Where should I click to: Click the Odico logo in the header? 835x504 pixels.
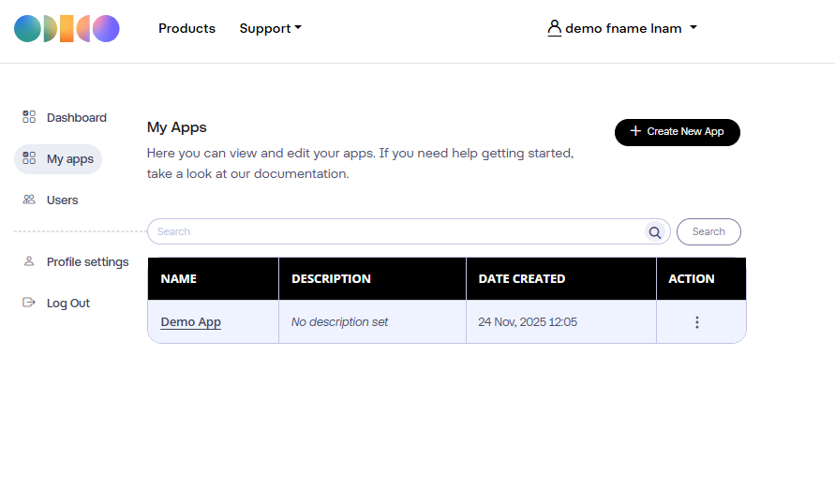point(67,29)
